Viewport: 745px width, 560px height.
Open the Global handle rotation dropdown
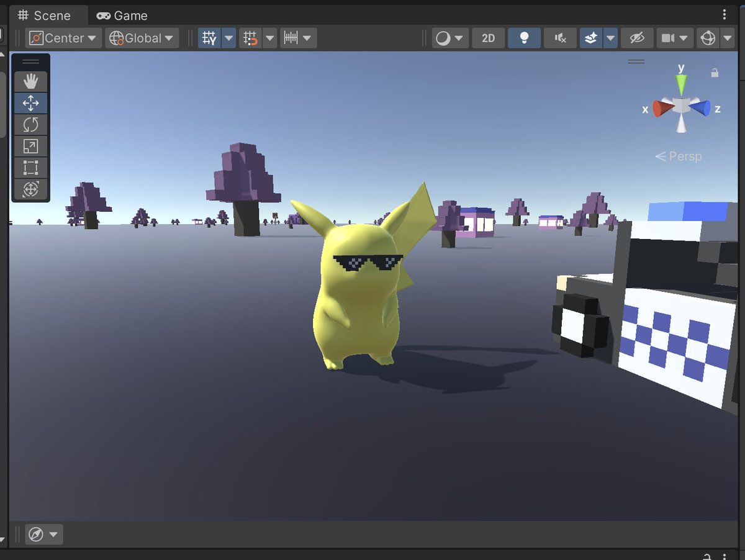coord(142,38)
